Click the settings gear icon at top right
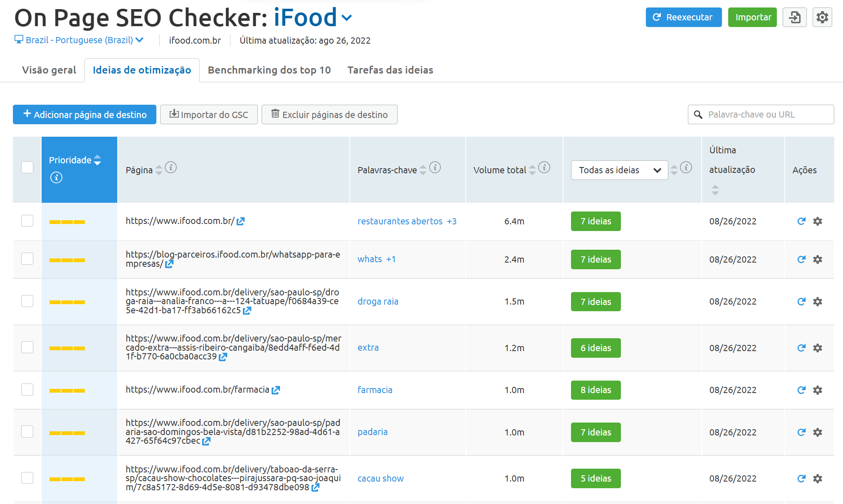This screenshot has height=504, width=843. (822, 17)
